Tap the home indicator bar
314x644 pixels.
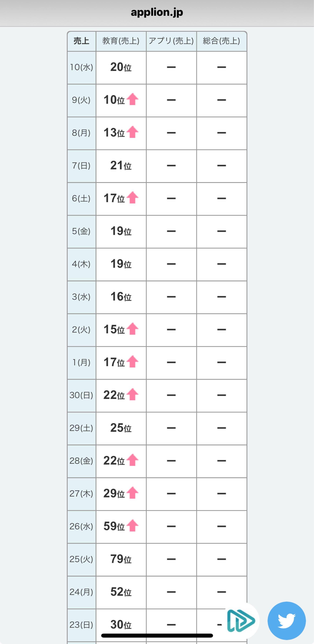point(157,635)
